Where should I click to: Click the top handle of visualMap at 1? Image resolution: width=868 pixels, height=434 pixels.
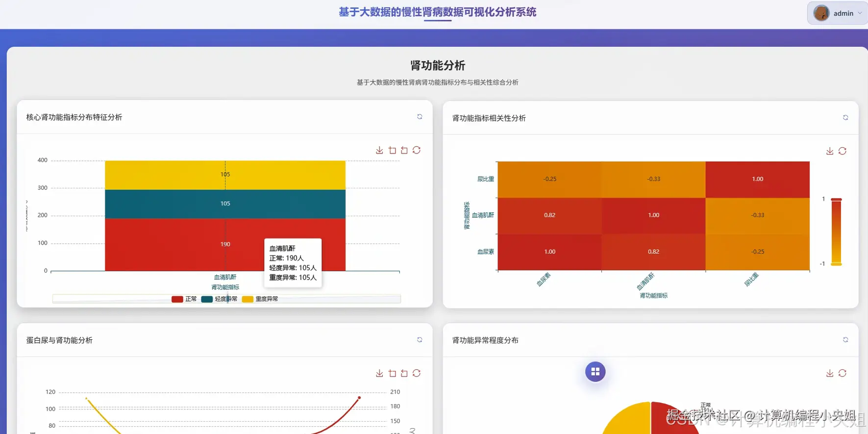[836, 199]
